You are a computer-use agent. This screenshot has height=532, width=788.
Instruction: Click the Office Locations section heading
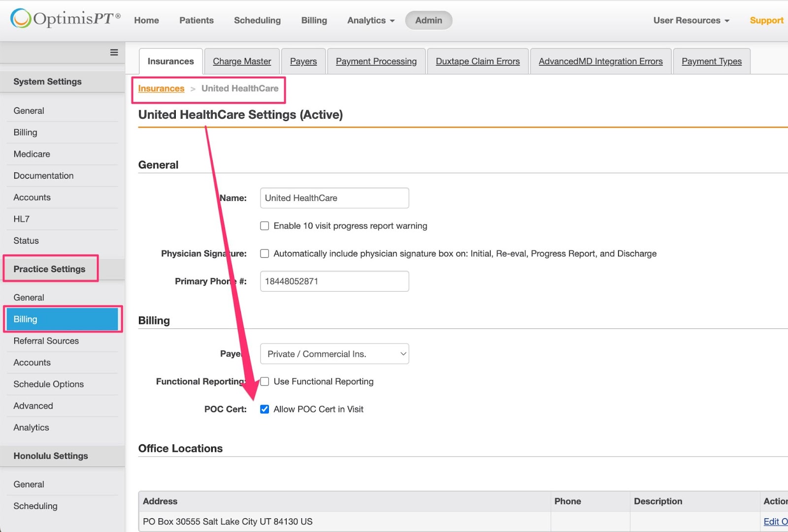[180, 448]
